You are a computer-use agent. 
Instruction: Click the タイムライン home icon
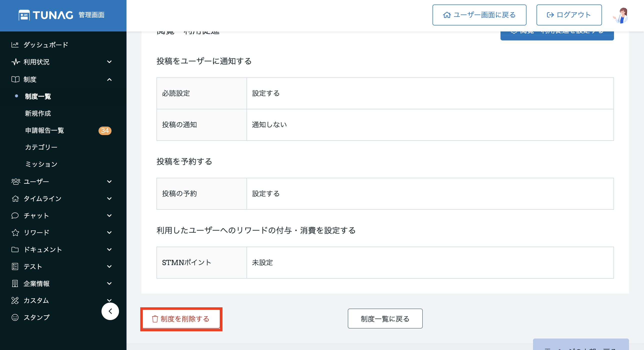[x=15, y=199]
